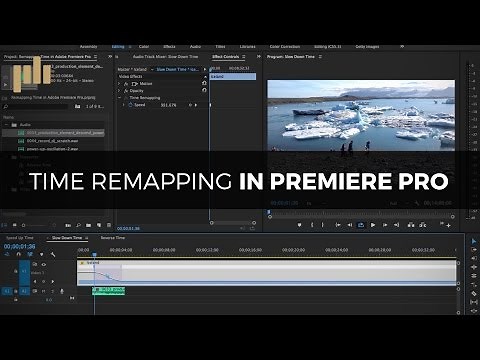This screenshot has height=360, width=480.
Task: Click the Play button in Program monitor
Action: [x=373, y=225]
